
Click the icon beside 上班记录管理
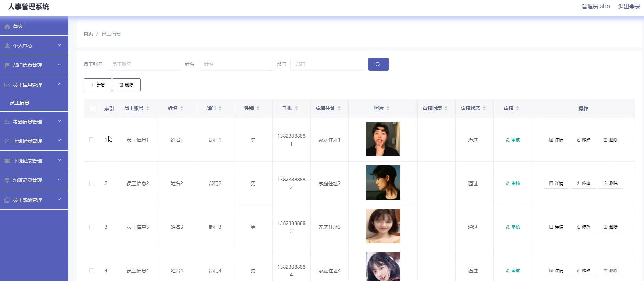7,141
